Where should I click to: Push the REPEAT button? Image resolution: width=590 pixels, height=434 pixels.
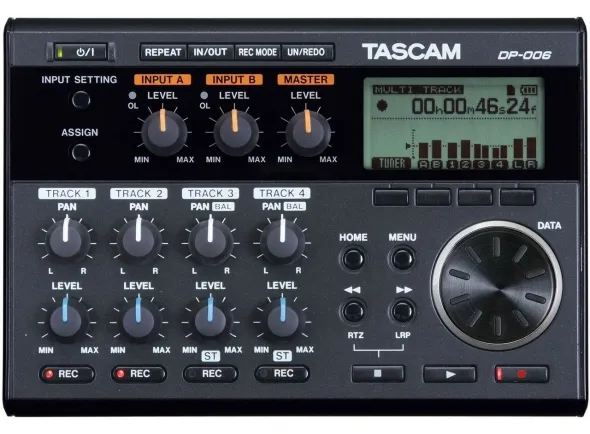tap(163, 52)
